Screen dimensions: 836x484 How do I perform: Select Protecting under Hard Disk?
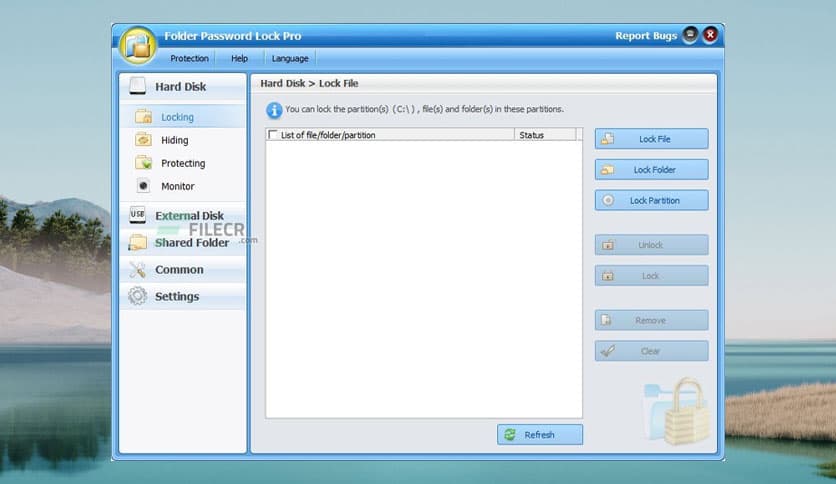[x=183, y=163]
